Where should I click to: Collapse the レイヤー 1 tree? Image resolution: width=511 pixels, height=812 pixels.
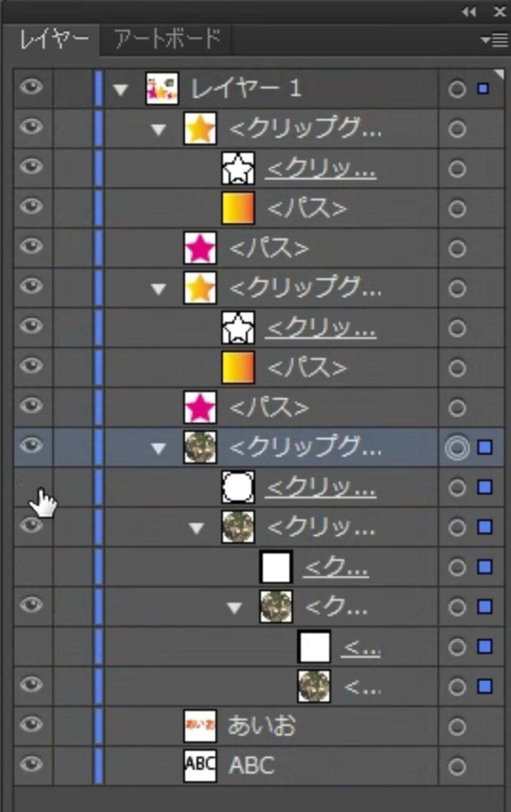coord(121,90)
